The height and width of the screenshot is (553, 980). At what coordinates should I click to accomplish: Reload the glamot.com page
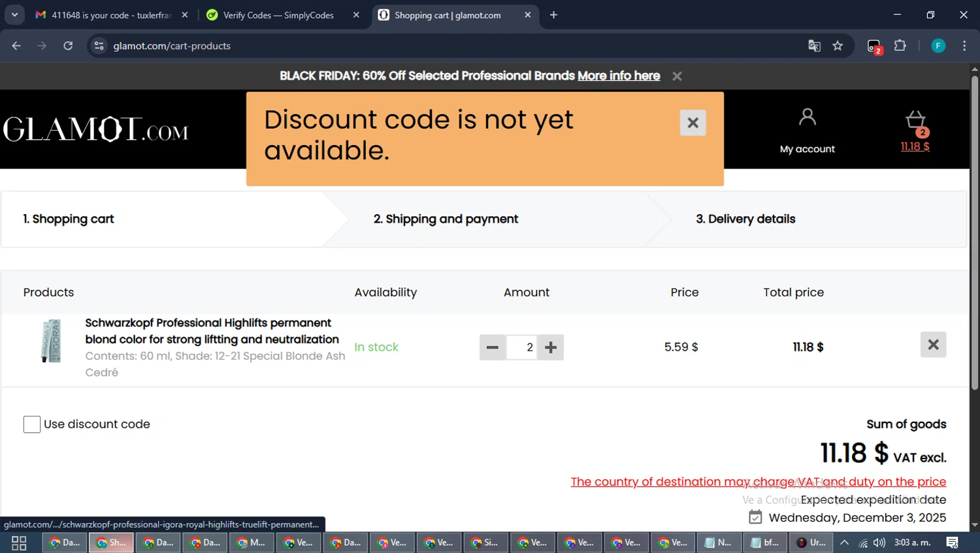[68, 46]
